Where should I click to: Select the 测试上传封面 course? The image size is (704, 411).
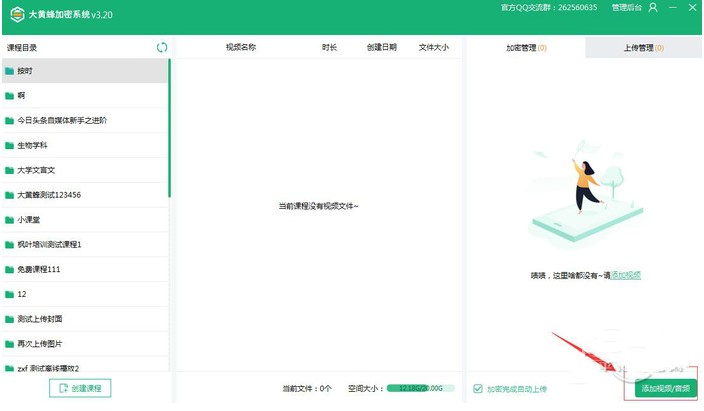(x=85, y=319)
